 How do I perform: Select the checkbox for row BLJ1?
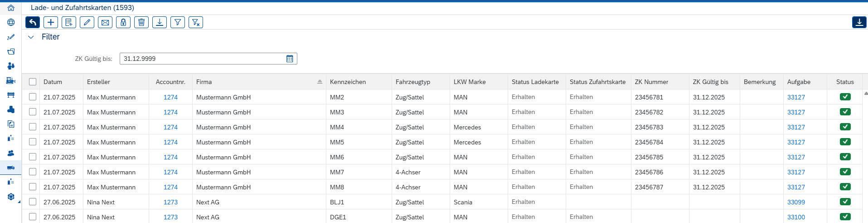[33, 202]
